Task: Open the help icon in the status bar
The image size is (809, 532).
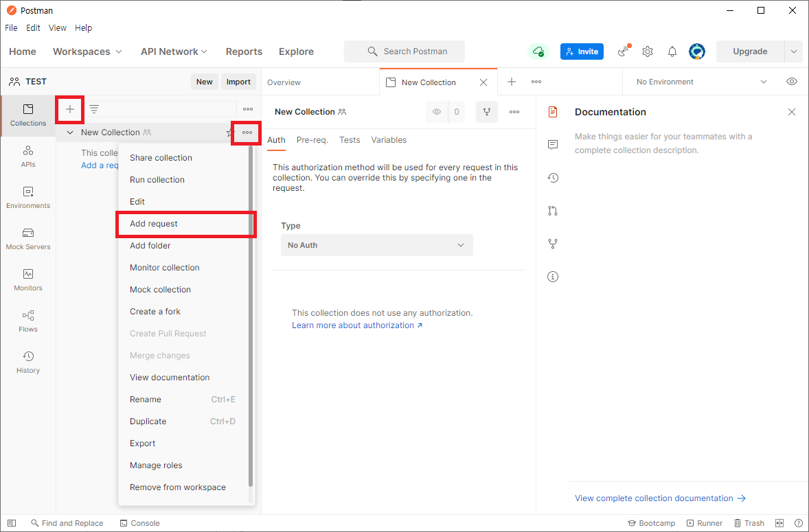Action: (798, 523)
